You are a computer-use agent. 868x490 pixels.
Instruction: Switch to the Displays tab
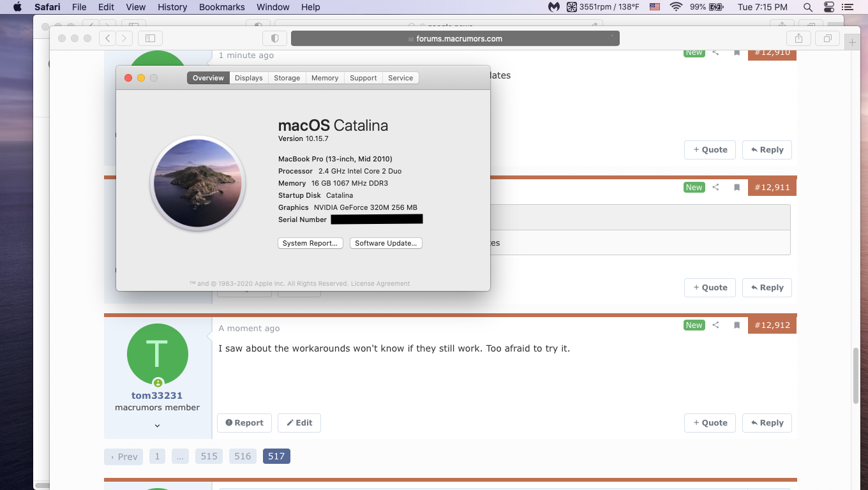tap(248, 78)
